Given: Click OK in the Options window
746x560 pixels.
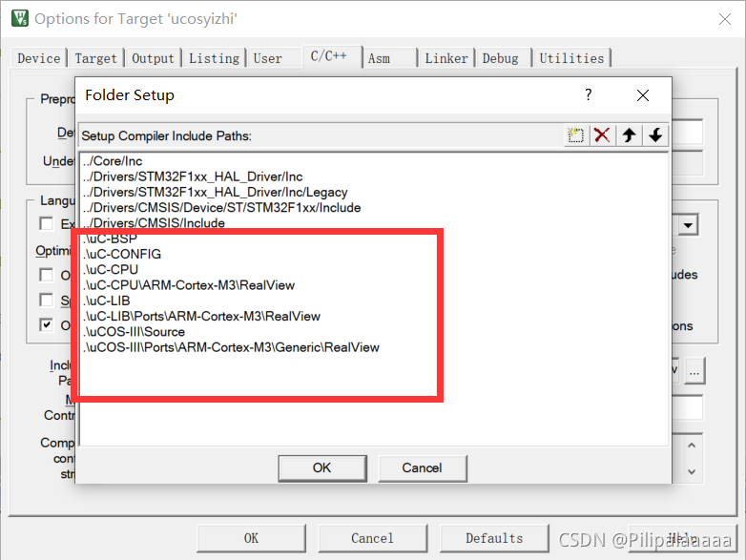Looking at the screenshot, I should coord(251,538).
